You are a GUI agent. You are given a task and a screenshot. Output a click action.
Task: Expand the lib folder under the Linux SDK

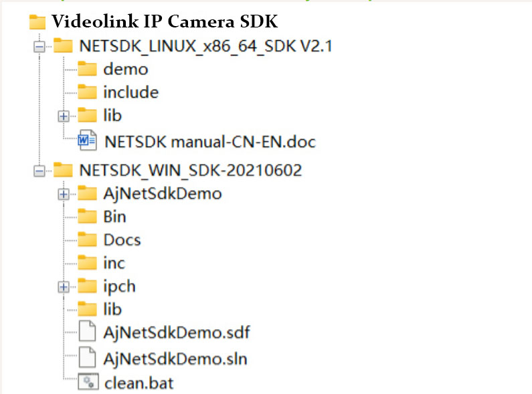pyautogui.click(x=64, y=116)
